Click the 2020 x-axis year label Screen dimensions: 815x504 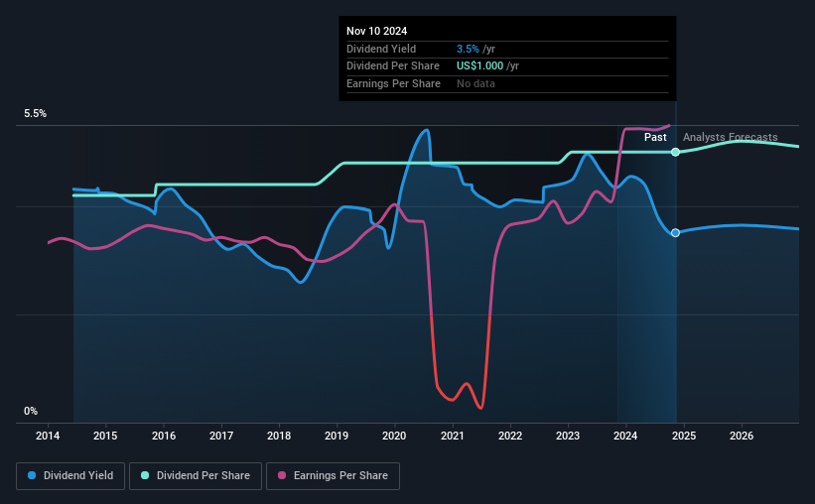394,436
